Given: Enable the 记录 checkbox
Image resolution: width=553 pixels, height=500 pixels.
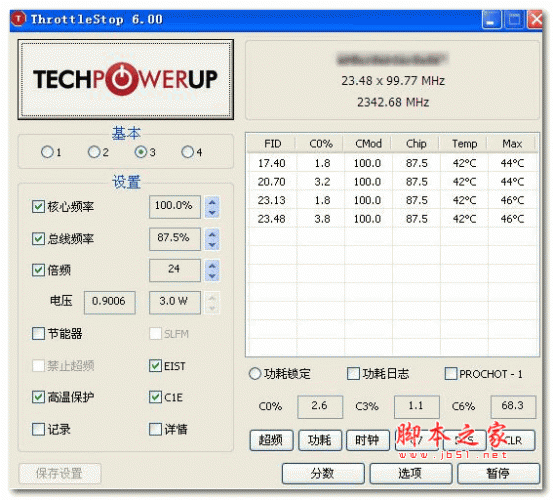Looking at the screenshot, I should pos(38,429).
